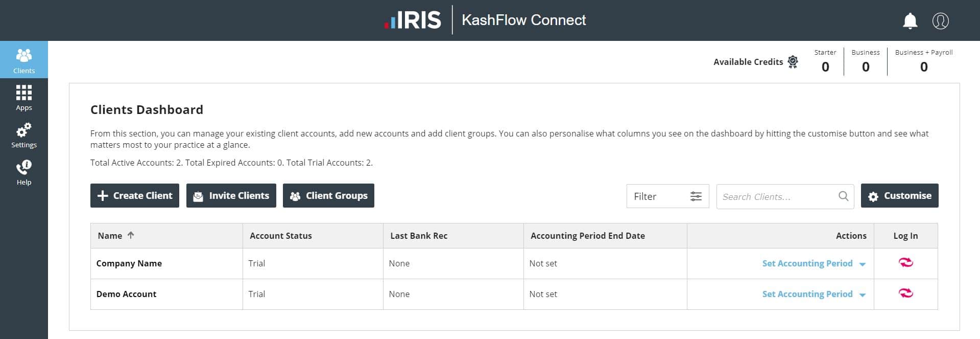The image size is (980, 339).
Task: Open Help from the sidebar
Action: click(24, 172)
